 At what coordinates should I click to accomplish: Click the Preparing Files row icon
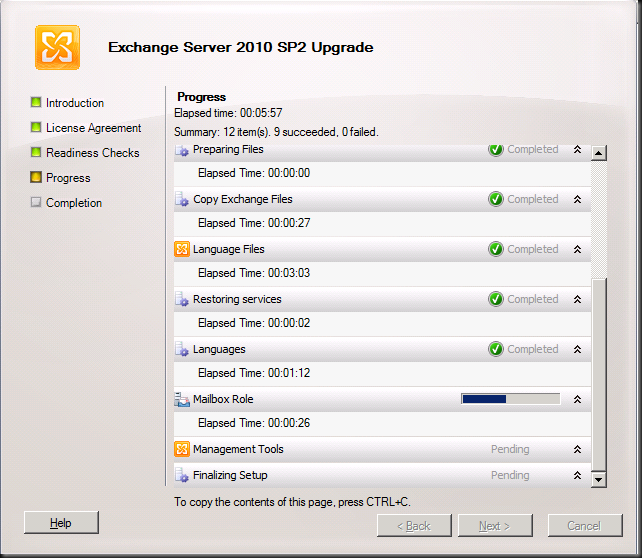pyautogui.click(x=182, y=150)
